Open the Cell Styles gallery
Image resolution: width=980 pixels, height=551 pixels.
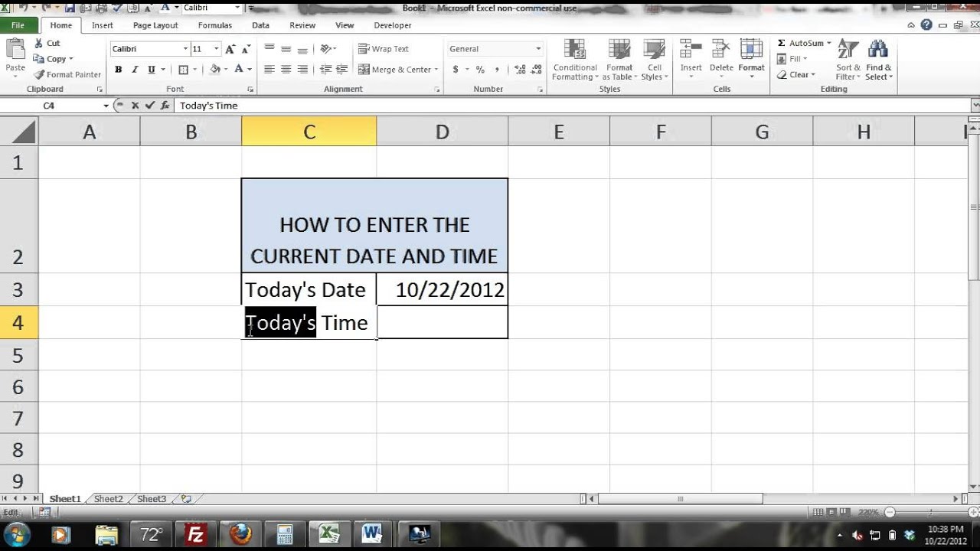(x=654, y=60)
